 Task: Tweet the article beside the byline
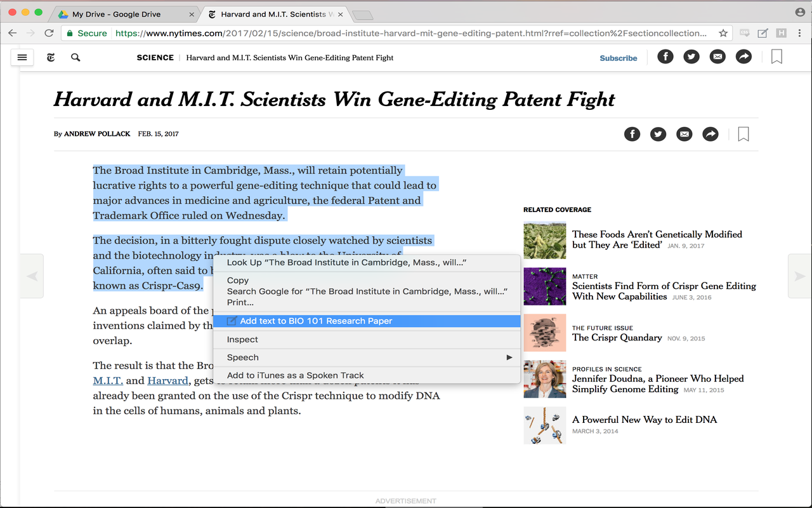[658, 134]
